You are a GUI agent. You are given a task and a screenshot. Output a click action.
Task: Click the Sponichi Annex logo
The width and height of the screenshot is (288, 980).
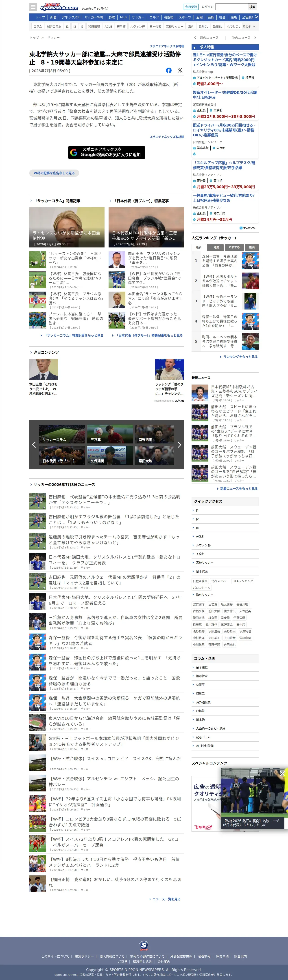click(x=59, y=7)
